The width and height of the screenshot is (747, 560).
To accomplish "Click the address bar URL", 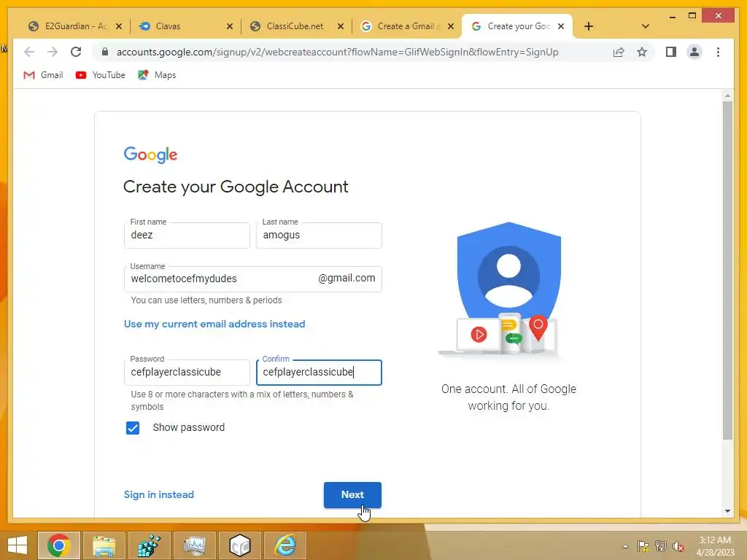I will (x=337, y=52).
